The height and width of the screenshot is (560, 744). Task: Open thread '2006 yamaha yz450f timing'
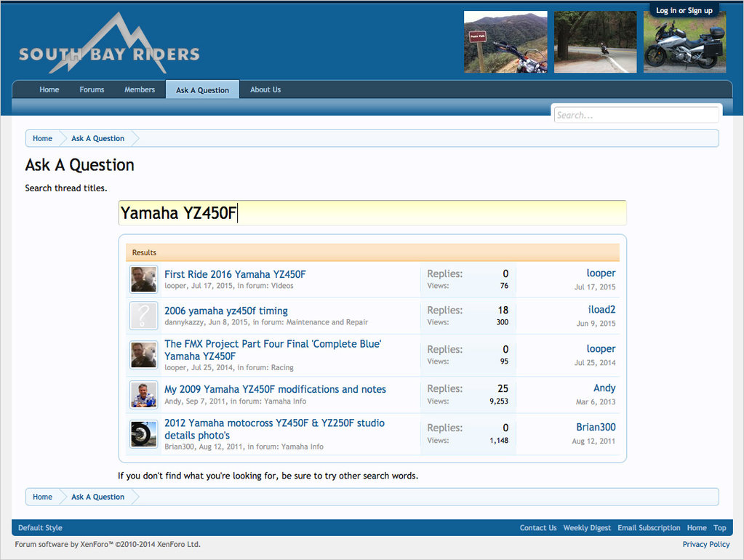pyautogui.click(x=225, y=311)
